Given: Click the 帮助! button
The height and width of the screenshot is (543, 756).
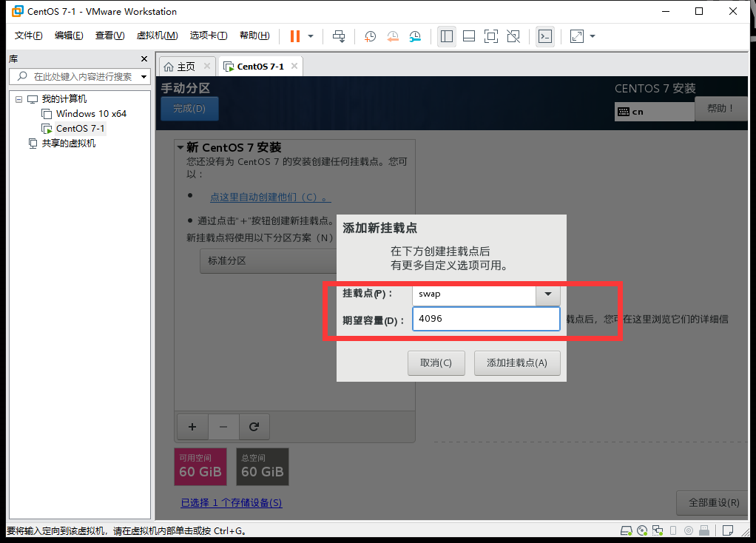Looking at the screenshot, I should pyautogui.click(x=720, y=109).
